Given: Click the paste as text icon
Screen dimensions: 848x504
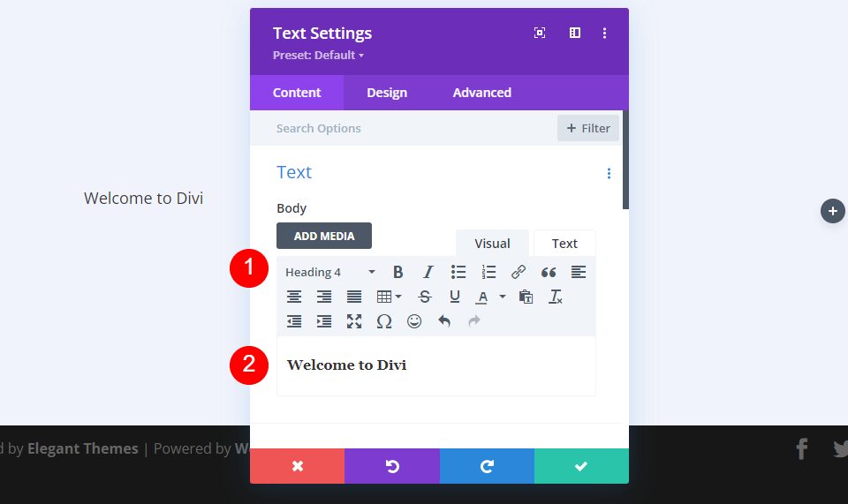Looking at the screenshot, I should (526, 297).
